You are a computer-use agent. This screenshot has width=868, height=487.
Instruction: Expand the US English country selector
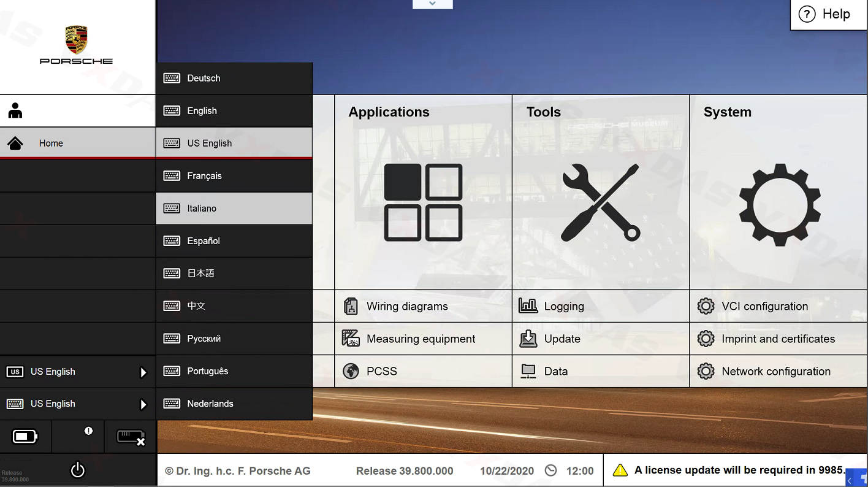[x=77, y=371]
